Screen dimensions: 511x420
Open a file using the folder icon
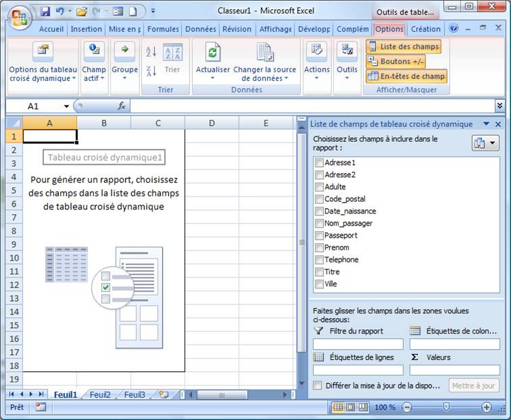82,11
